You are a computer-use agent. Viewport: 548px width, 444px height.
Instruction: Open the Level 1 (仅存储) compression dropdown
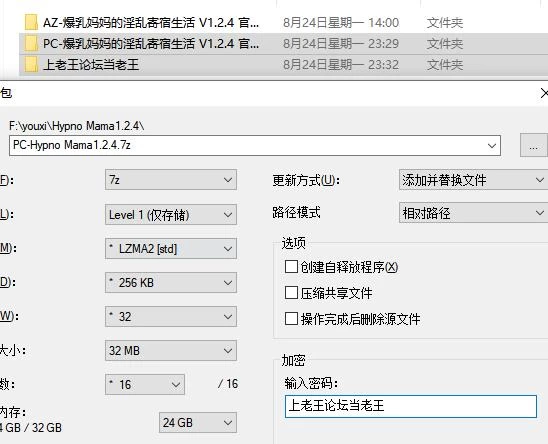click(171, 214)
